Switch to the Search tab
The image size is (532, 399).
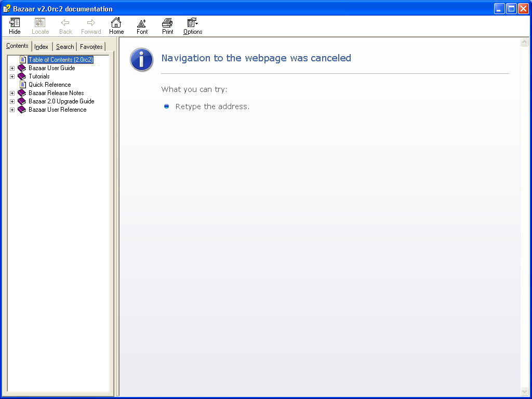[65, 47]
